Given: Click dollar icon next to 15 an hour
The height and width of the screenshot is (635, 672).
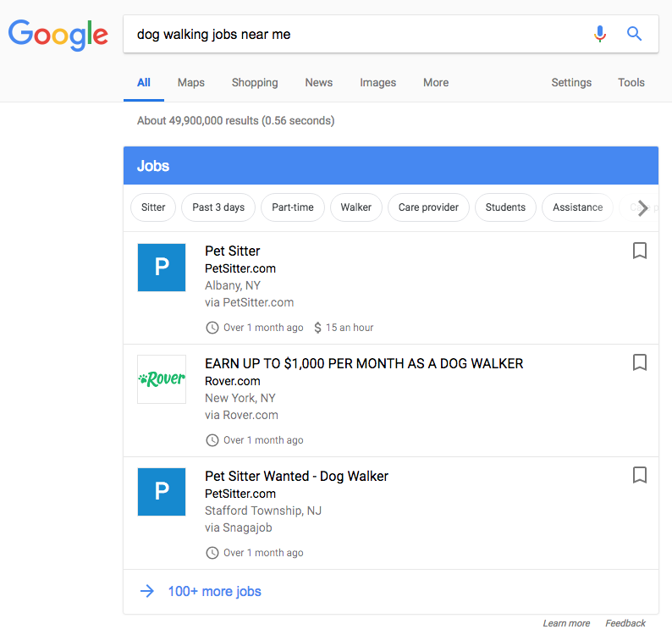Looking at the screenshot, I should pyautogui.click(x=317, y=328).
